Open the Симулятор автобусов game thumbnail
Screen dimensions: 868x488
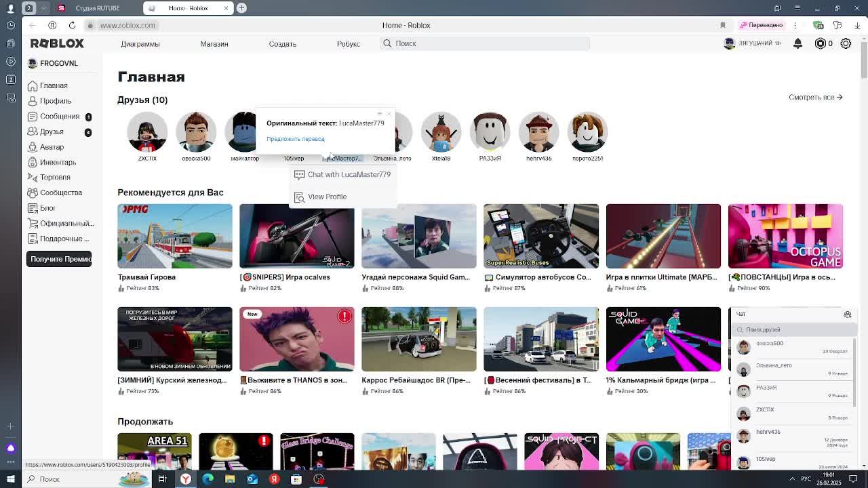point(541,236)
